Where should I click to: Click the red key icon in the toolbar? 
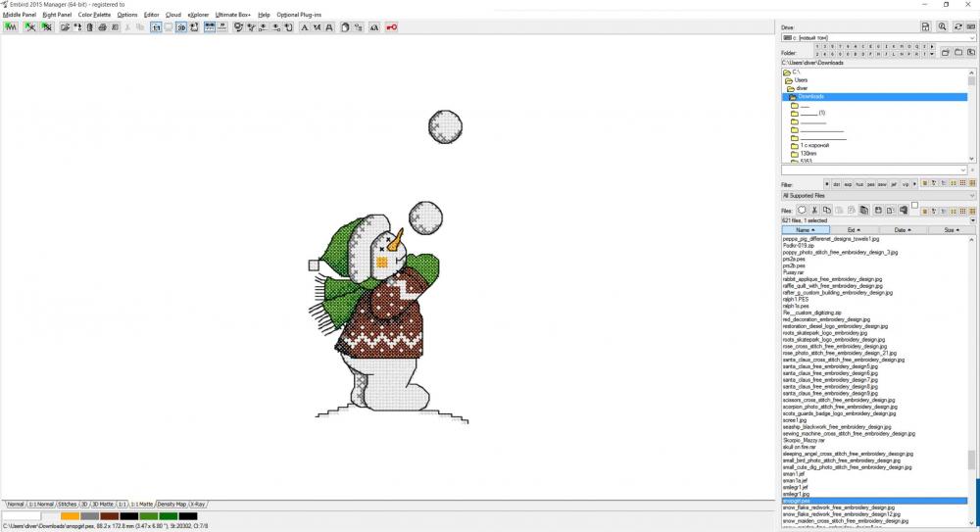pos(391,26)
